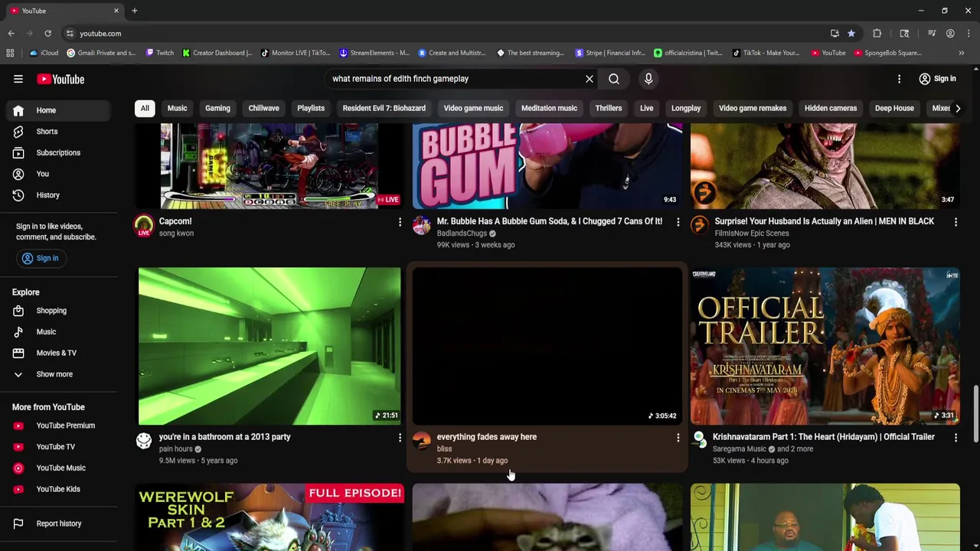Select the All filter chip
The height and width of the screenshot is (551, 980).
click(145, 108)
